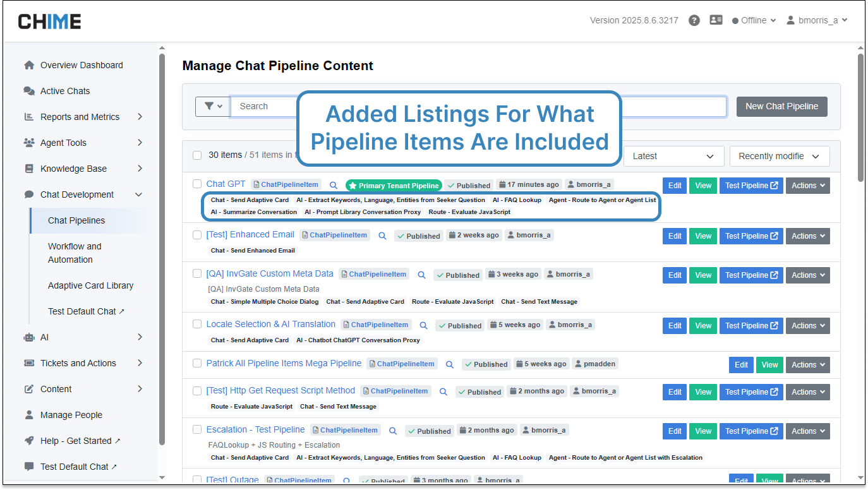Open Actions dropdown for Patrick All Pipeline Items

pos(808,365)
